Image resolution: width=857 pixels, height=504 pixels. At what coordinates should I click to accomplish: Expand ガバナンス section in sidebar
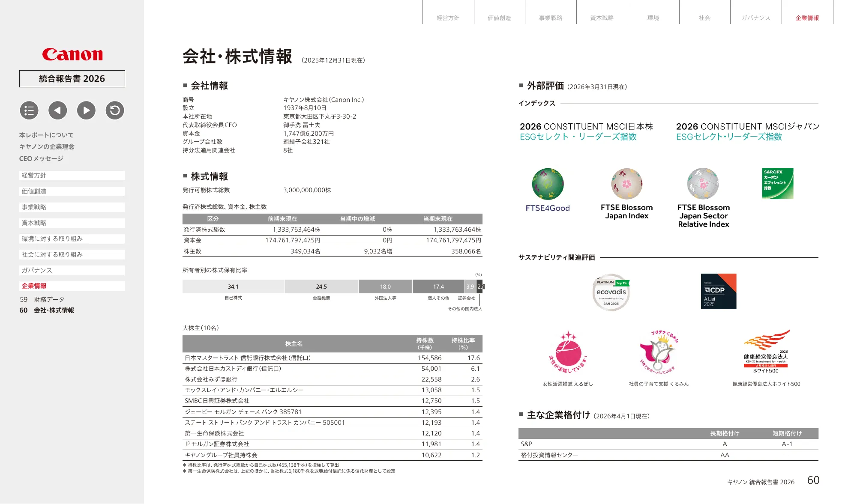click(x=72, y=271)
